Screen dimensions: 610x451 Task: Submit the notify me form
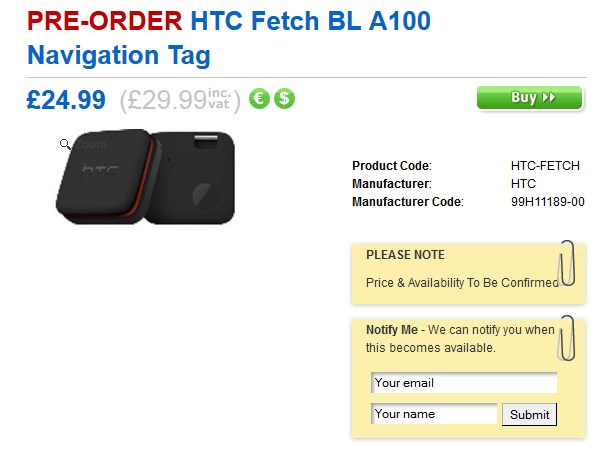coord(529,414)
